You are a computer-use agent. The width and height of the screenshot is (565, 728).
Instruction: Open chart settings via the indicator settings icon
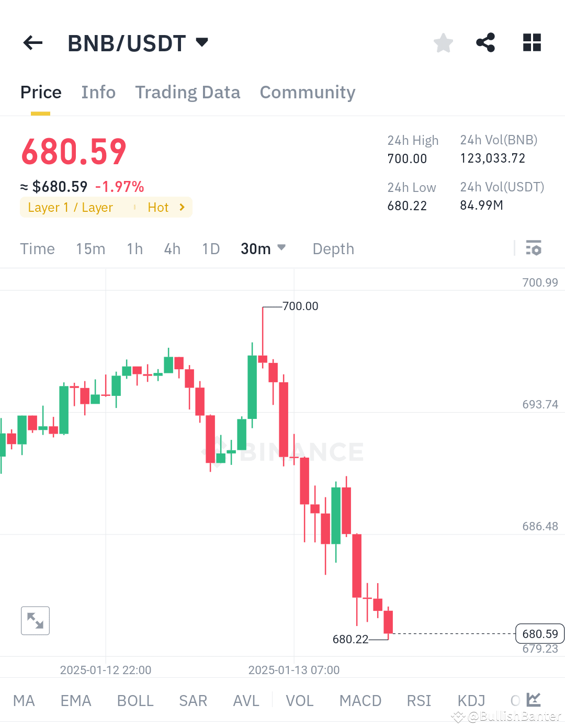[x=534, y=248]
